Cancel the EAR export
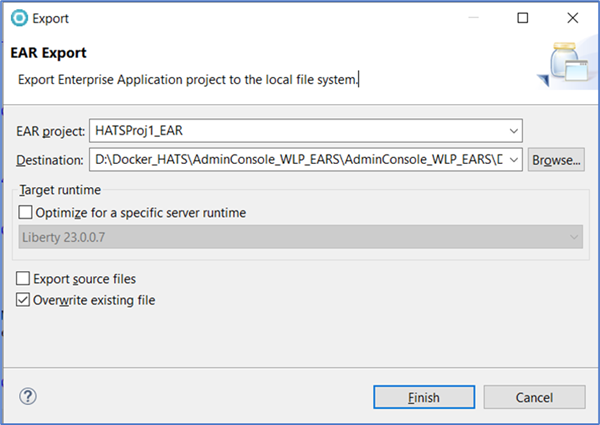The height and width of the screenshot is (425, 600). coord(534,397)
